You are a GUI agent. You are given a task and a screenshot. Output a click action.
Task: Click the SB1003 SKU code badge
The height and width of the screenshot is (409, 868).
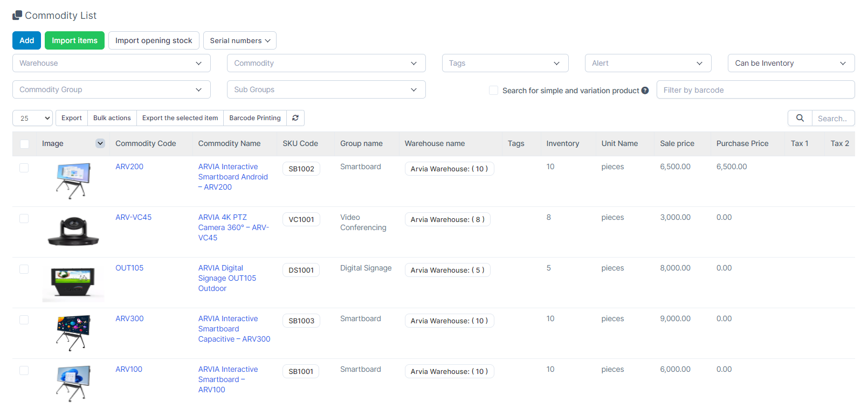point(301,321)
